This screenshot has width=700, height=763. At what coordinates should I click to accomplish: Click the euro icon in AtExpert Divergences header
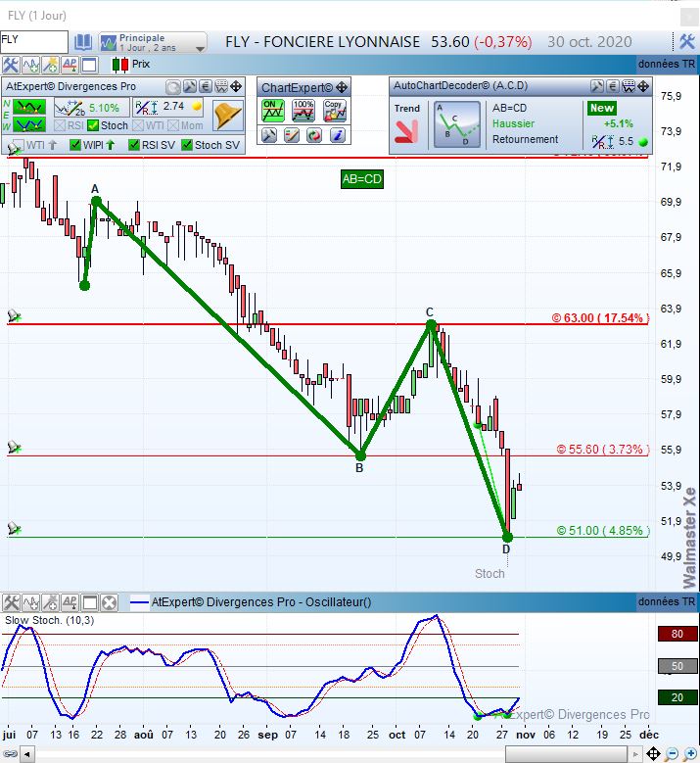(206, 86)
